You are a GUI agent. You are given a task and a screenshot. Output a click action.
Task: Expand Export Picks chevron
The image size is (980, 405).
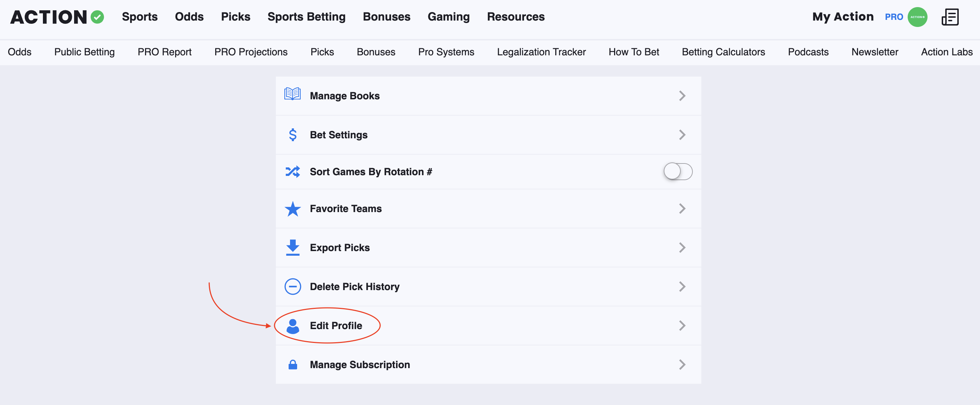tap(682, 248)
